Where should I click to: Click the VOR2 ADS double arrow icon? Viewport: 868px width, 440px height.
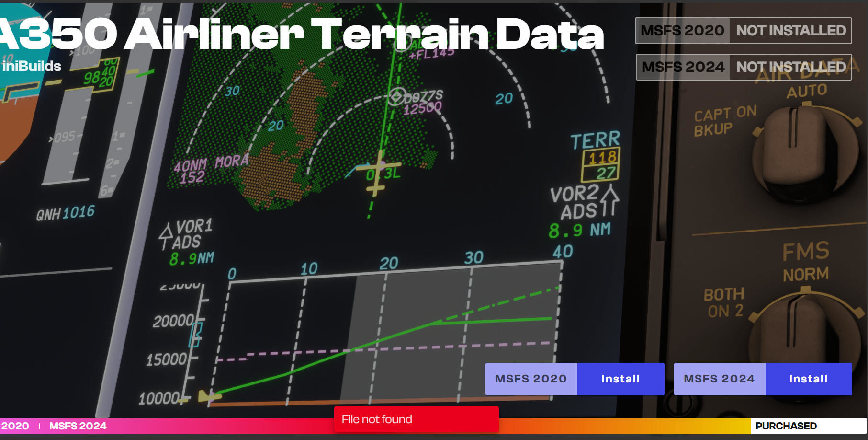(x=609, y=200)
